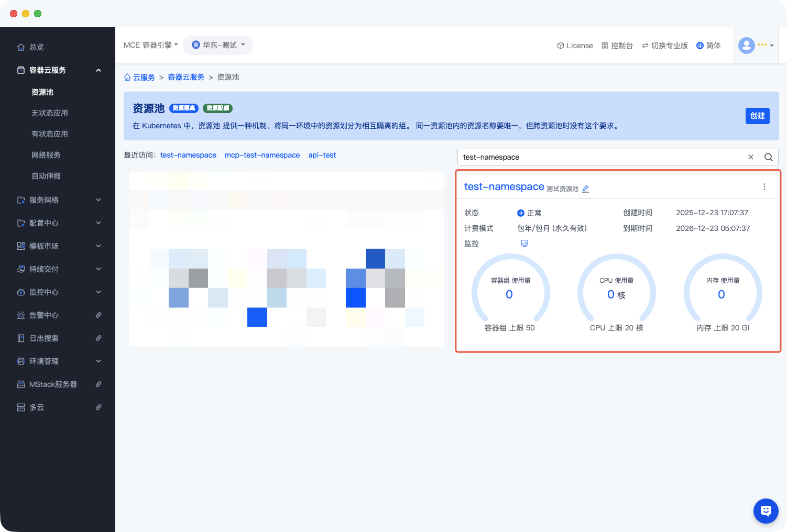Viewport: 787px width, 532px height.
Task: Open the MCE 容器引擎 dropdown
Action: [x=150, y=45]
